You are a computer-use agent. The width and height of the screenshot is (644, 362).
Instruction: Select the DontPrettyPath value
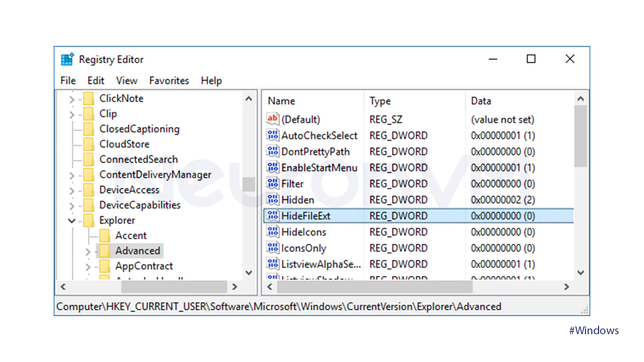(316, 151)
